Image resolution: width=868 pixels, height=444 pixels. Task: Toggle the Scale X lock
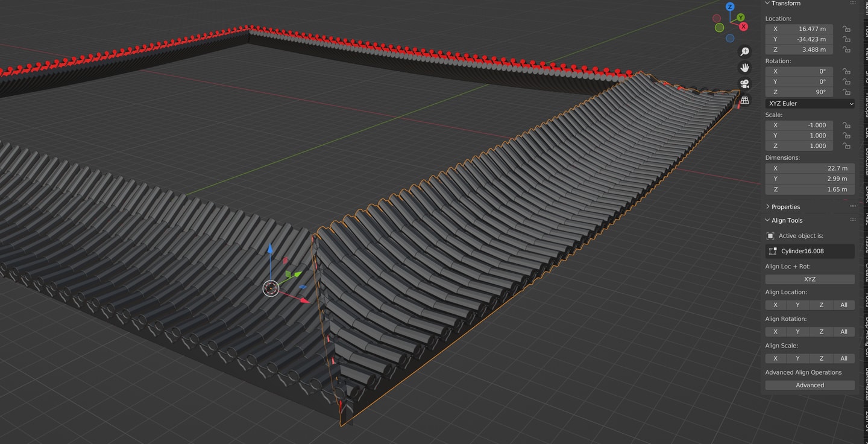pos(846,125)
